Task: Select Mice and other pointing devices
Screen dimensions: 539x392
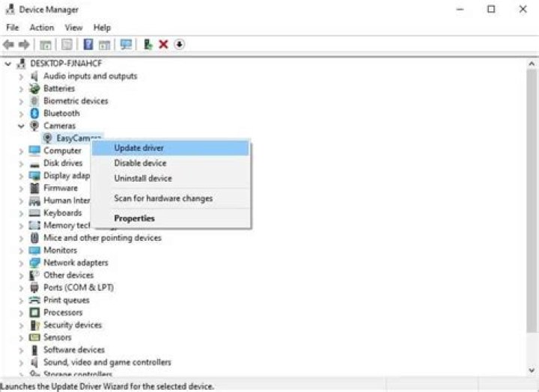Action: [102, 238]
